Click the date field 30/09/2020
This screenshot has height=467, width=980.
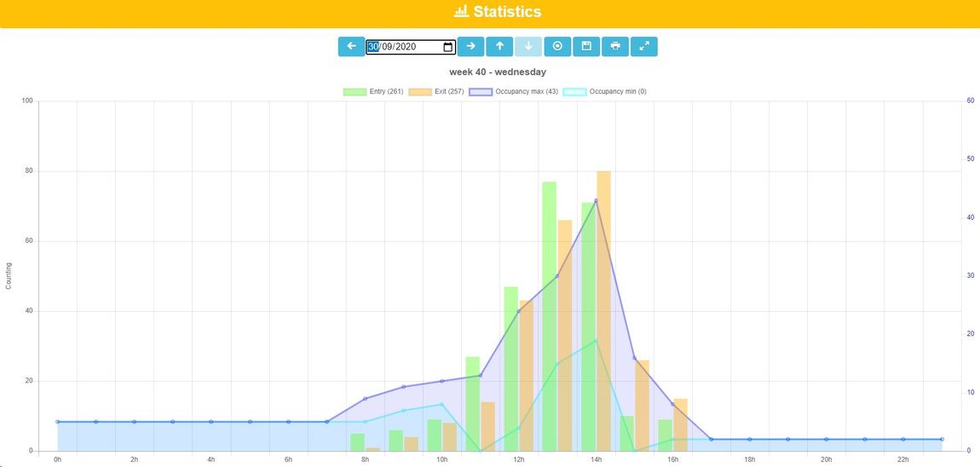pos(411,47)
